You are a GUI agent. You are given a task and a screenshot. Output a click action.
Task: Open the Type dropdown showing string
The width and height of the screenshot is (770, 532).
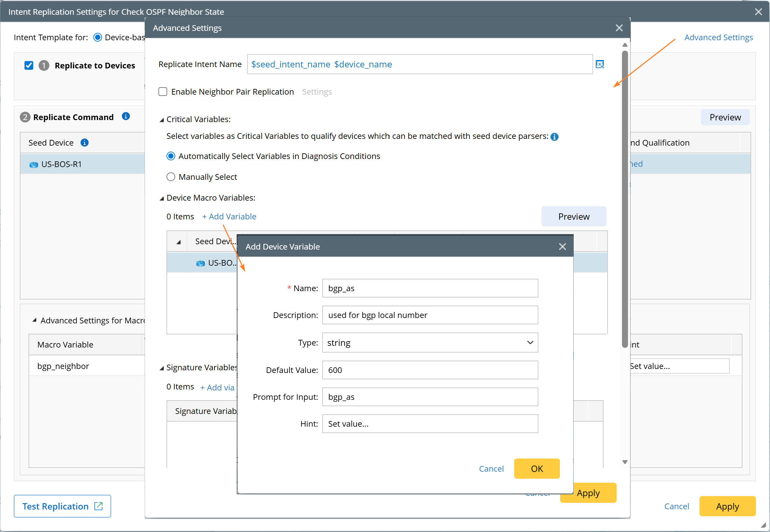[430, 342]
